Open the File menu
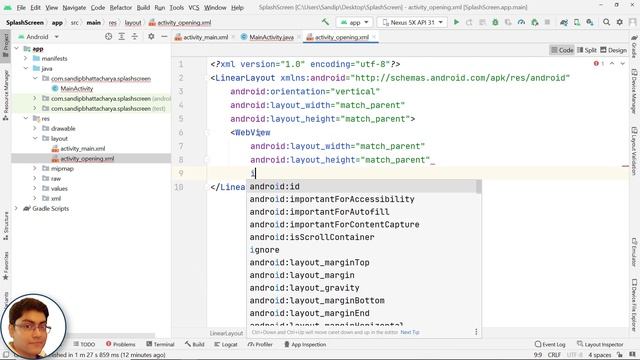 click(21, 7)
